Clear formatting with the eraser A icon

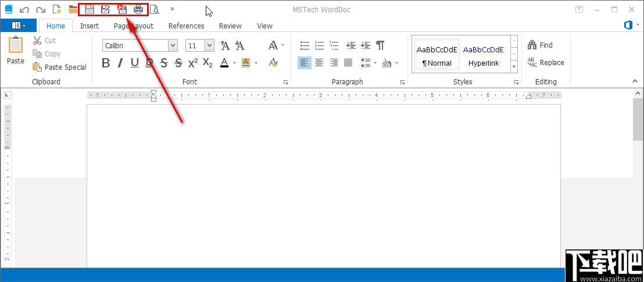[273, 62]
